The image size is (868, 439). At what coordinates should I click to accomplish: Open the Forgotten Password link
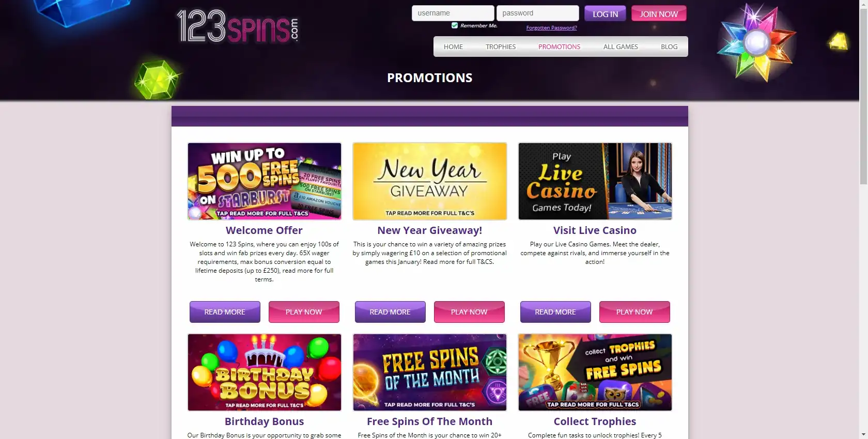[x=551, y=28]
